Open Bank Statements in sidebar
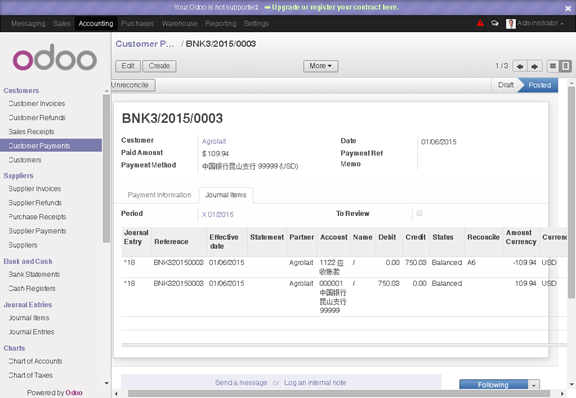Image resolution: width=576 pixels, height=398 pixels. [x=34, y=274]
